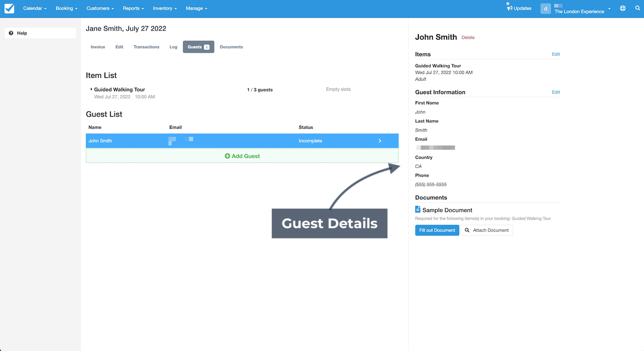Click the globe icon in header
This screenshot has width=644, height=351.
point(623,8)
